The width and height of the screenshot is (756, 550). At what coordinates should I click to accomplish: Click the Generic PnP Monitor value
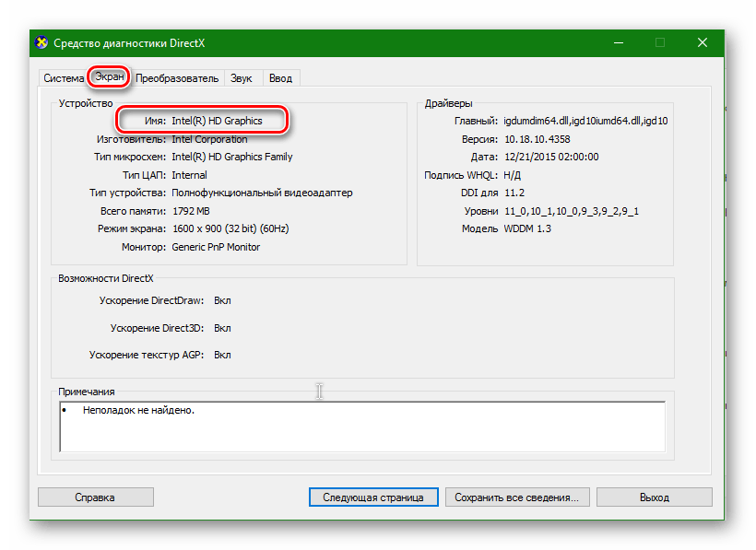[216, 247]
